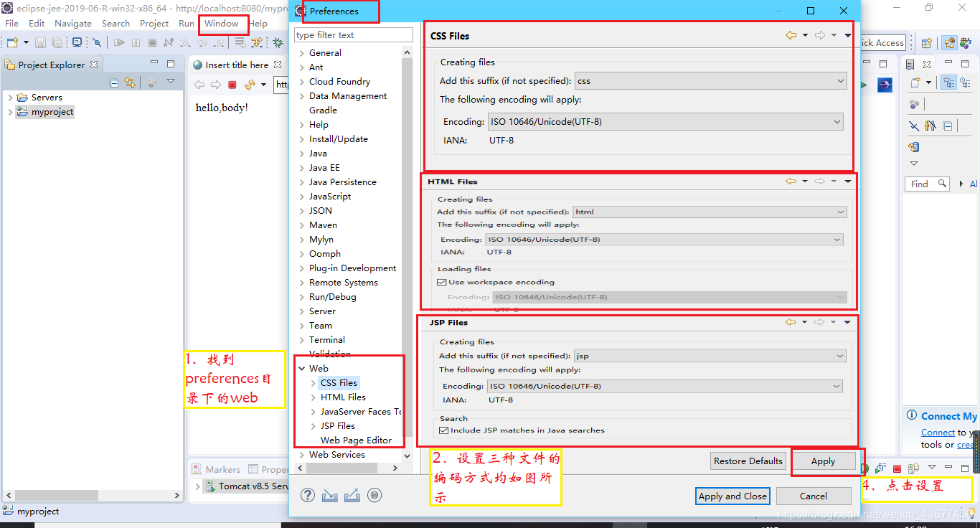Expand the Servers folder in Project Explorer
This screenshot has width=980, height=528.
(x=10, y=98)
